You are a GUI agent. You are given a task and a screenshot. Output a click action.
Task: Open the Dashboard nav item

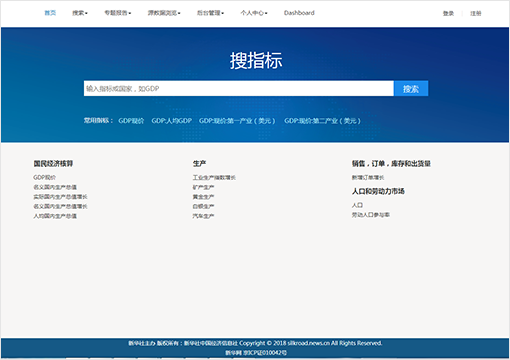pos(299,13)
